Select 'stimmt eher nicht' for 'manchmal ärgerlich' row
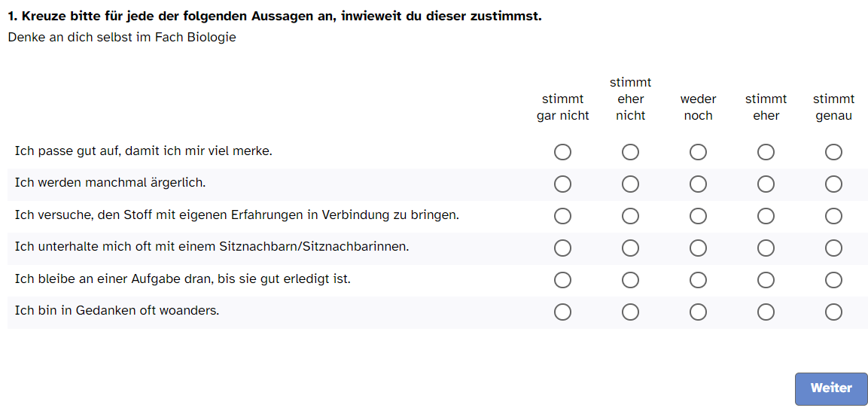This screenshot has height=420, width=868. pyautogui.click(x=630, y=184)
